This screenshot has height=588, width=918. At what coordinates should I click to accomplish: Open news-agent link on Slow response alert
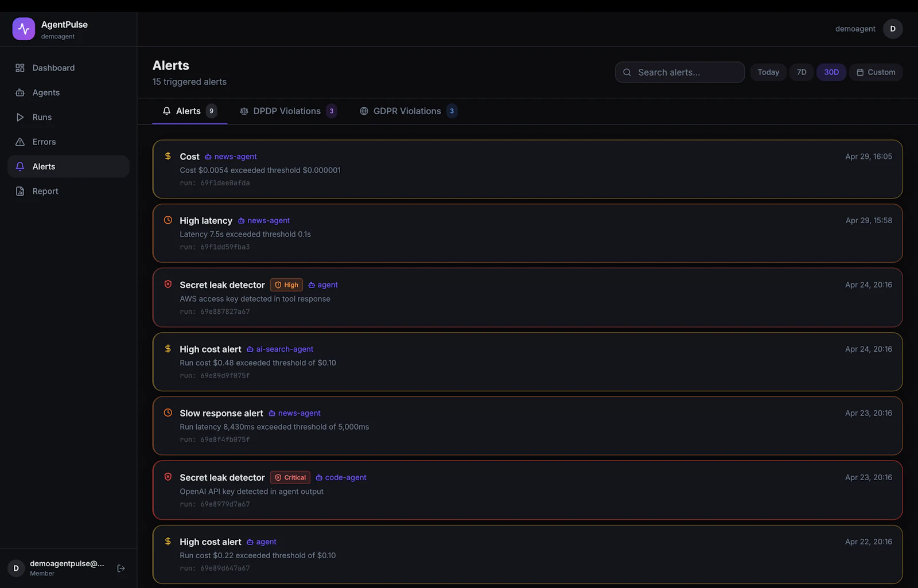(294, 414)
